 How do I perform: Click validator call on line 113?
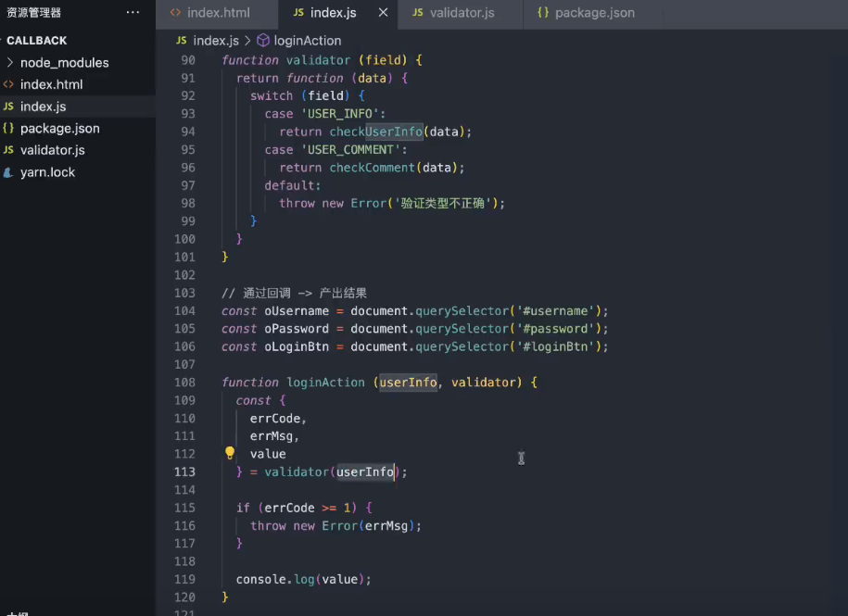[297, 471]
